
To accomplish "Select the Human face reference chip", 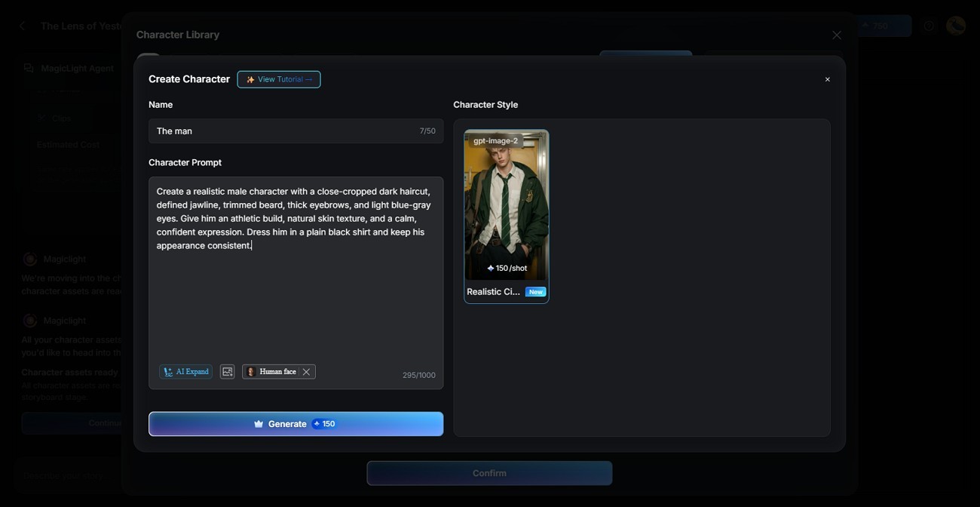I will [x=272, y=372].
